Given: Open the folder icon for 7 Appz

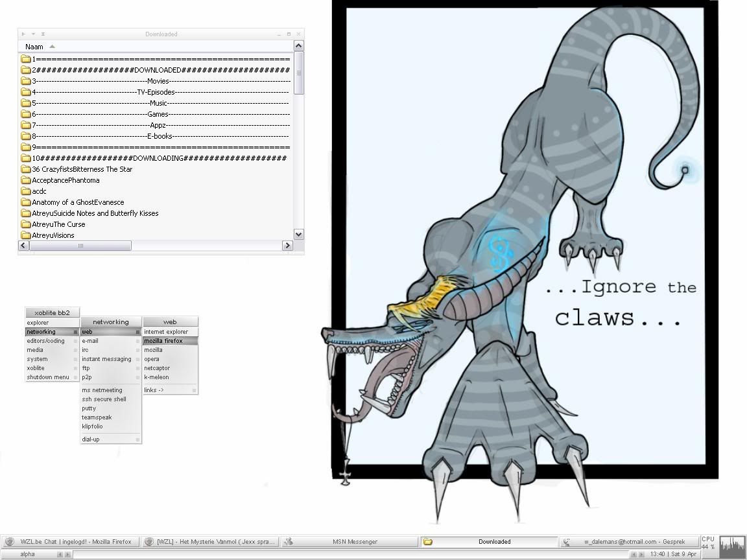Looking at the screenshot, I should tap(26, 125).
